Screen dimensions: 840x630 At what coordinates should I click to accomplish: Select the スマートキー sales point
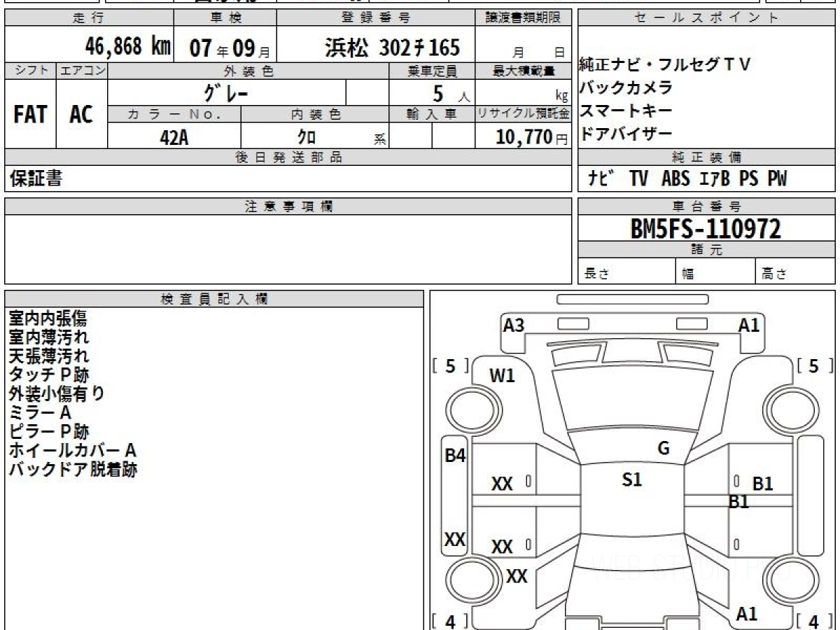[x=626, y=111]
